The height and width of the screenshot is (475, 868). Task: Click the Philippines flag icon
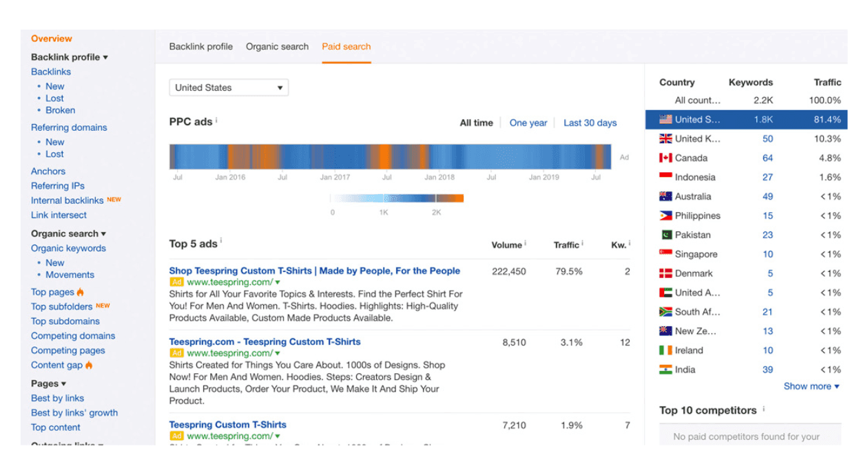tap(665, 215)
